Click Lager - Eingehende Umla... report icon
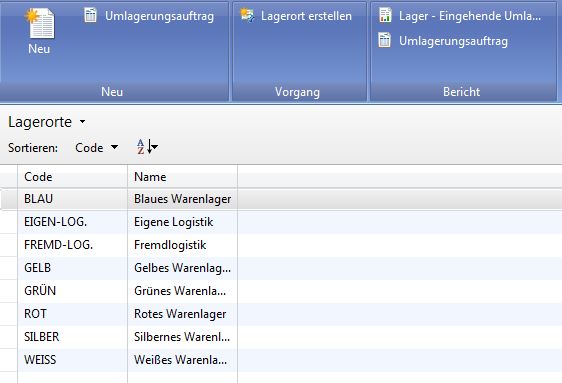The height and width of the screenshot is (383, 562). tap(385, 15)
